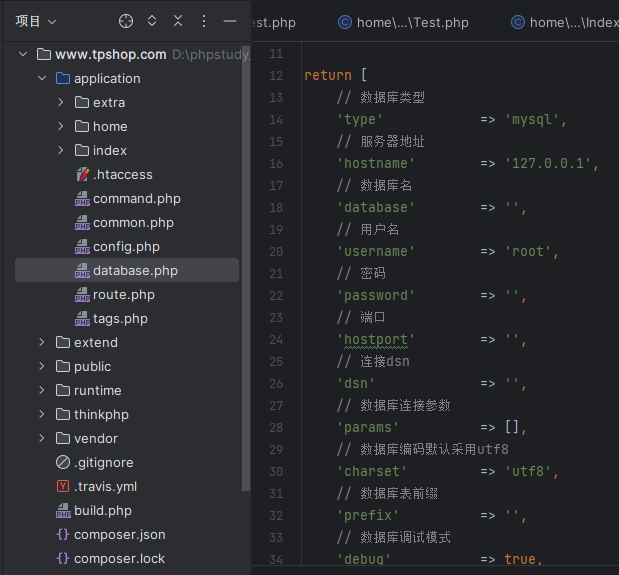Select route.php in project tree
619x575 pixels.
coord(124,295)
